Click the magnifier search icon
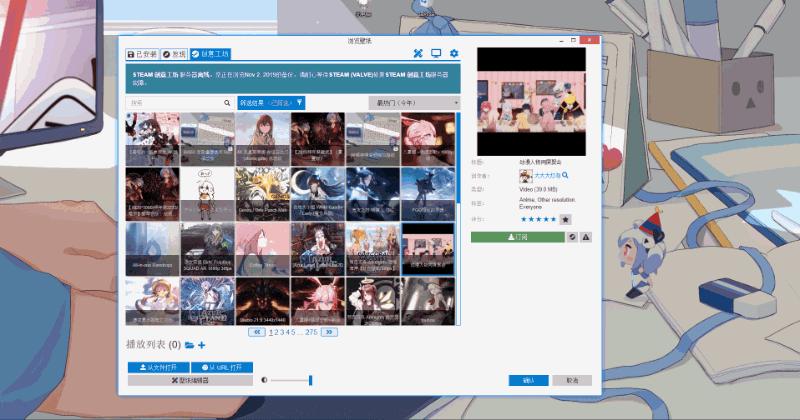Image resolution: width=800 pixels, height=420 pixels. coord(227,103)
